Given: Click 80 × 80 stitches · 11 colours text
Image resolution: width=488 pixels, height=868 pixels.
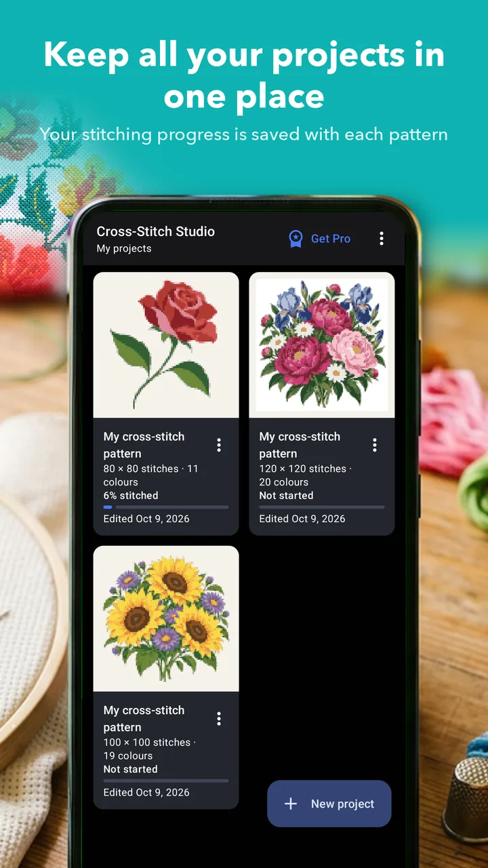Looking at the screenshot, I should [151, 475].
